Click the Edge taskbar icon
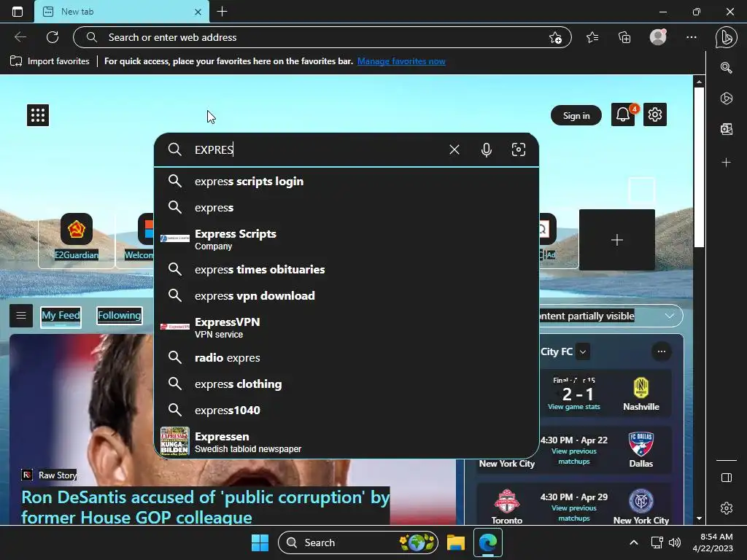This screenshot has height=560, width=747. pyautogui.click(x=488, y=542)
